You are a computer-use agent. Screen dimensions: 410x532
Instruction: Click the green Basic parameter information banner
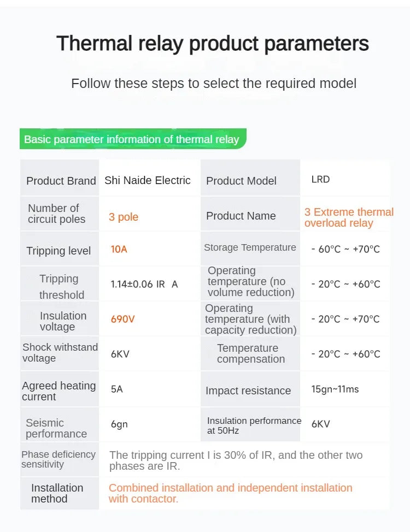click(x=133, y=139)
